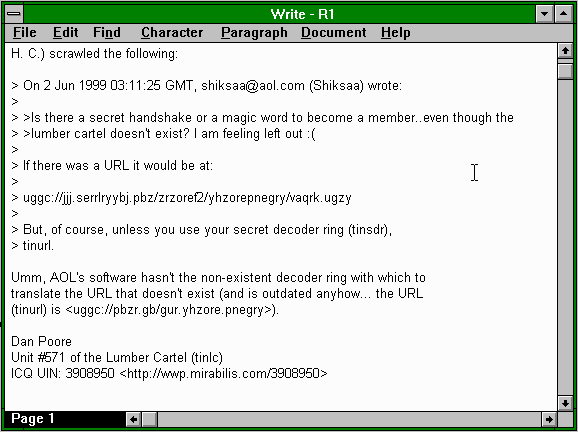Place cursor in the 'Dan Poore' line
This screenshot has width=578, height=432.
pyautogui.click(x=41, y=341)
